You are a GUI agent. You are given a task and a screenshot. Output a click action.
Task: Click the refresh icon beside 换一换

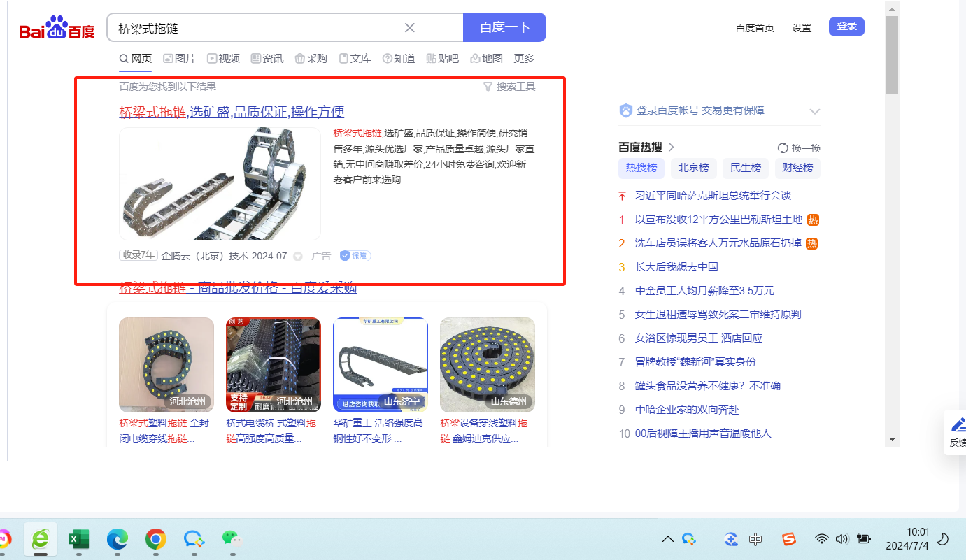point(783,148)
